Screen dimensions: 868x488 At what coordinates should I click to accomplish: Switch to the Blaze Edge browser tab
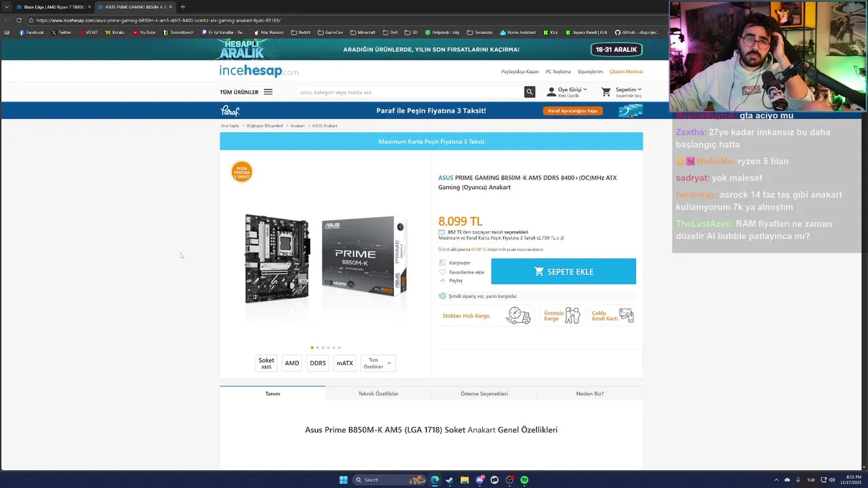pyautogui.click(x=52, y=7)
